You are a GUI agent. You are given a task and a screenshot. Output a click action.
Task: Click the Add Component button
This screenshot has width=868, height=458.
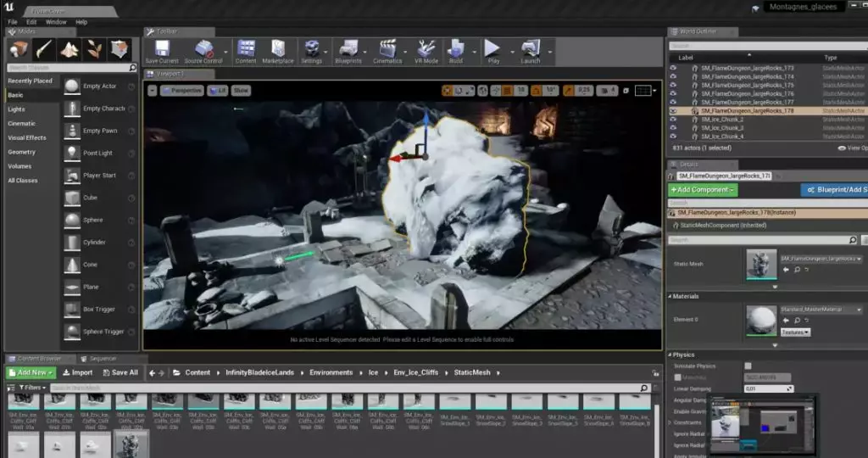coord(703,189)
